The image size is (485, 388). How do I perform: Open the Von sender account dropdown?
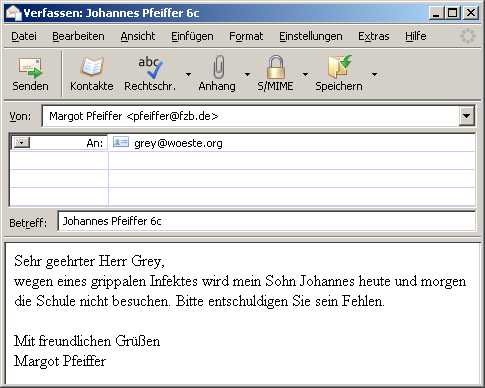point(467,116)
